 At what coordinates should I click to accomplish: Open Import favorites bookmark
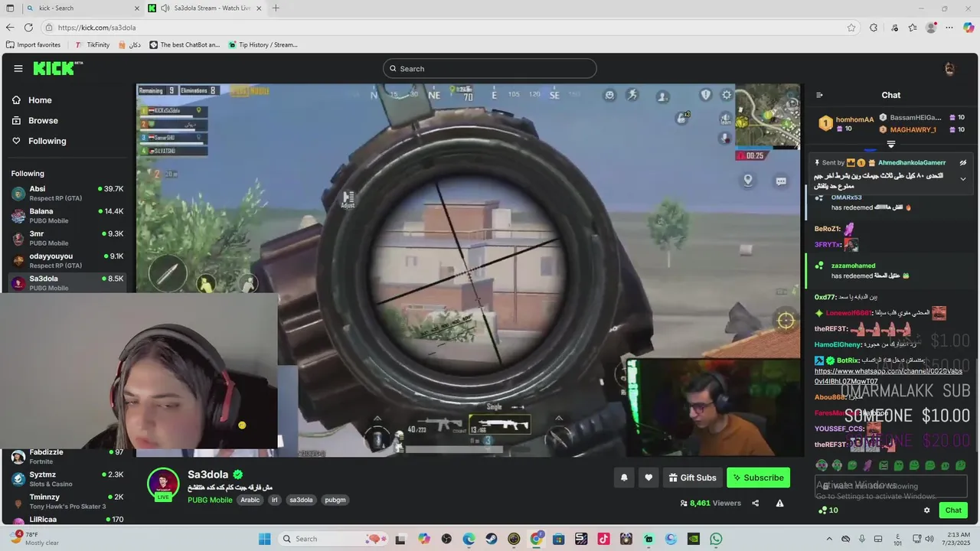coord(34,44)
